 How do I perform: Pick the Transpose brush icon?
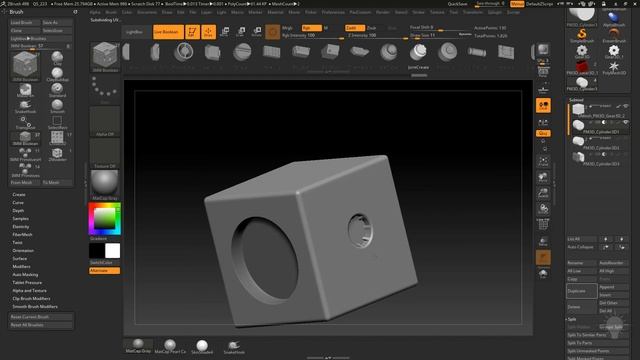pos(25,122)
